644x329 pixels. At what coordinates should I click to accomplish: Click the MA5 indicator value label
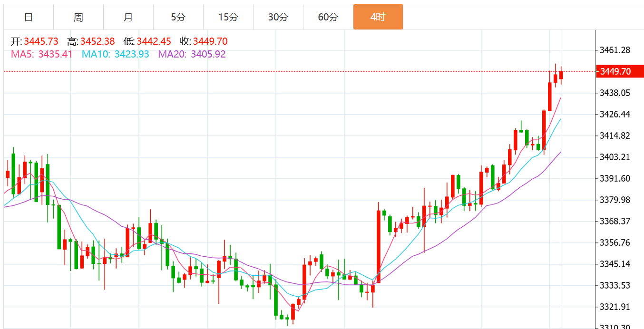coord(42,54)
